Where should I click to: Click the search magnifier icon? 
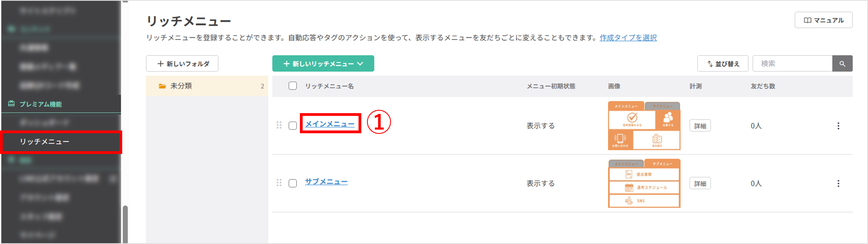(842, 63)
